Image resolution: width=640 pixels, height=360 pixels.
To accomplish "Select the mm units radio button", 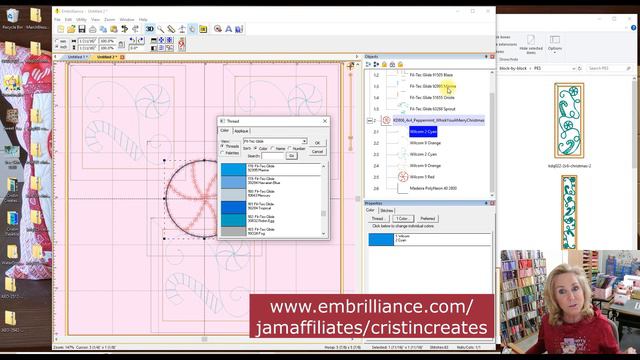I will coord(57,41).
